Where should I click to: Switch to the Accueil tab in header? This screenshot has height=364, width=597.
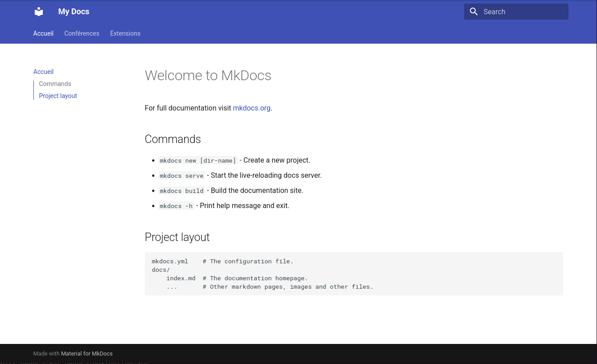tap(43, 33)
